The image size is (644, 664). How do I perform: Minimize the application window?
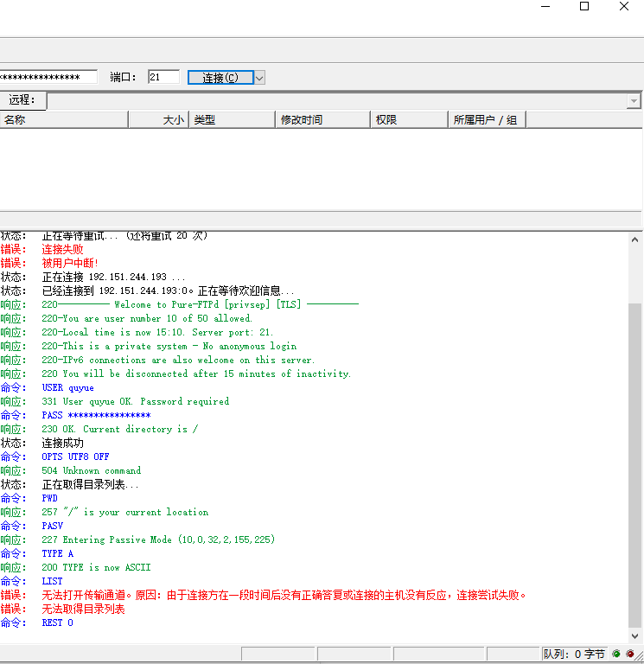545,6
